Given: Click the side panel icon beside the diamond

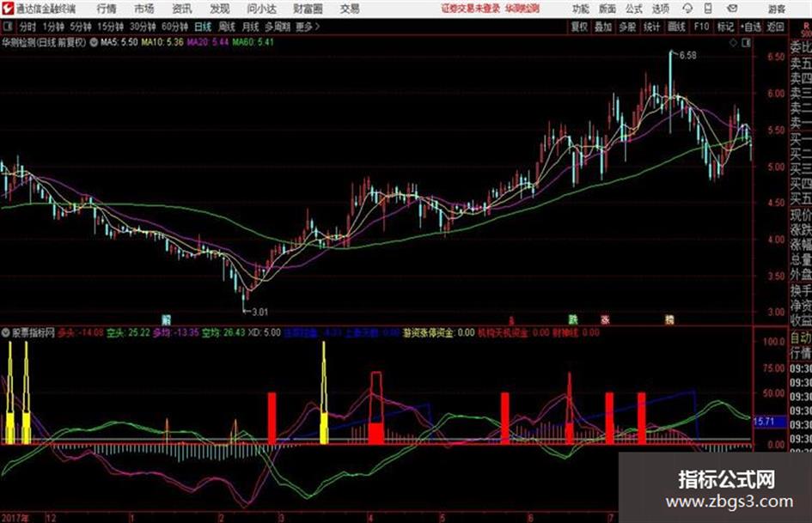Looking at the screenshot, I should click(746, 43).
